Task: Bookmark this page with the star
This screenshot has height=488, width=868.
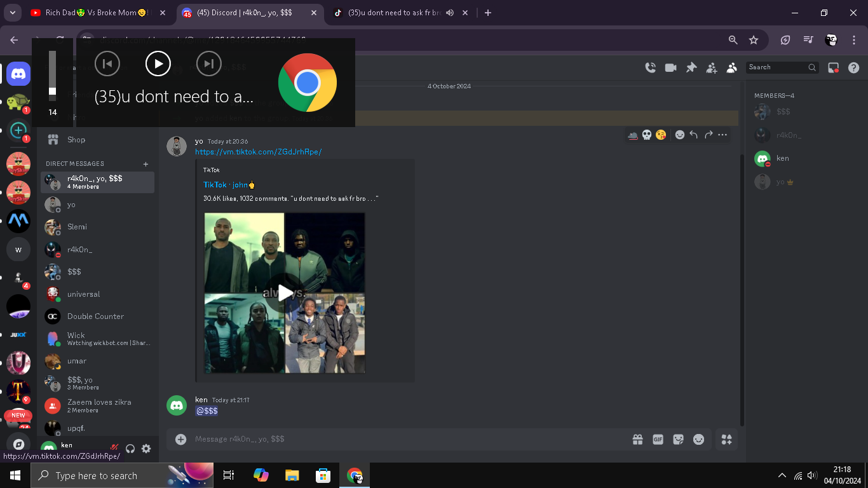Action: pos(754,40)
